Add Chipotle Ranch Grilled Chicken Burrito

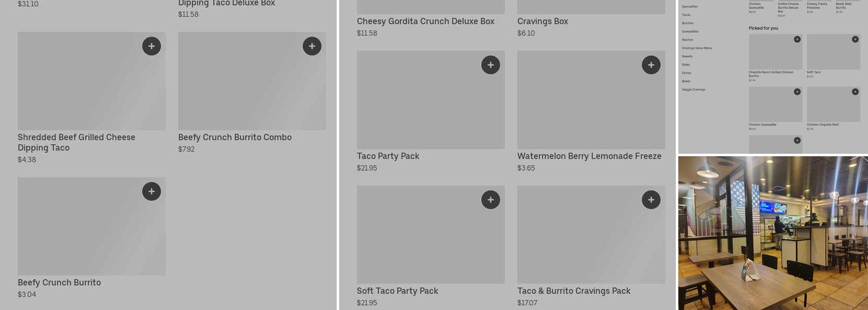pos(797,39)
